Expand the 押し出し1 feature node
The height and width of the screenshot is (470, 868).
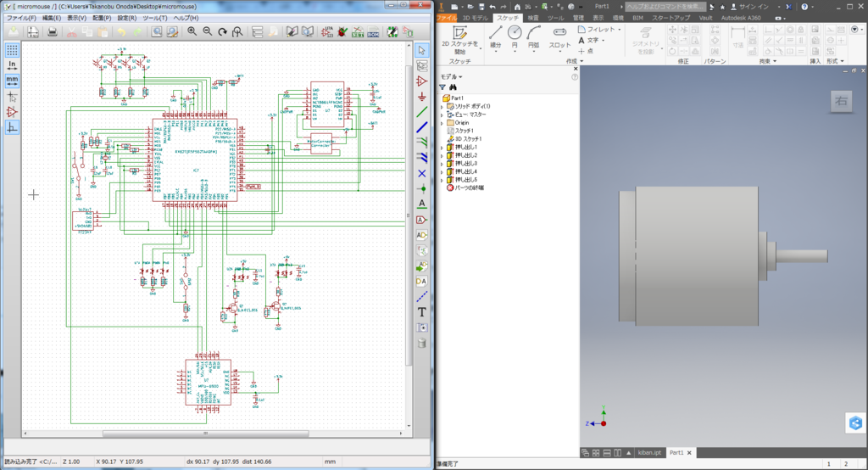[x=442, y=148]
